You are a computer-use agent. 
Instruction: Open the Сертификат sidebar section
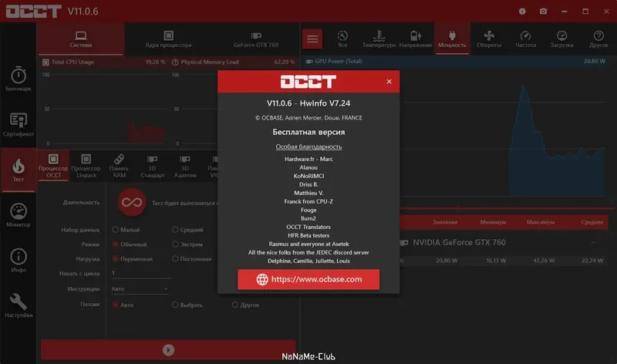pyautogui.click(x=18, y=125)
